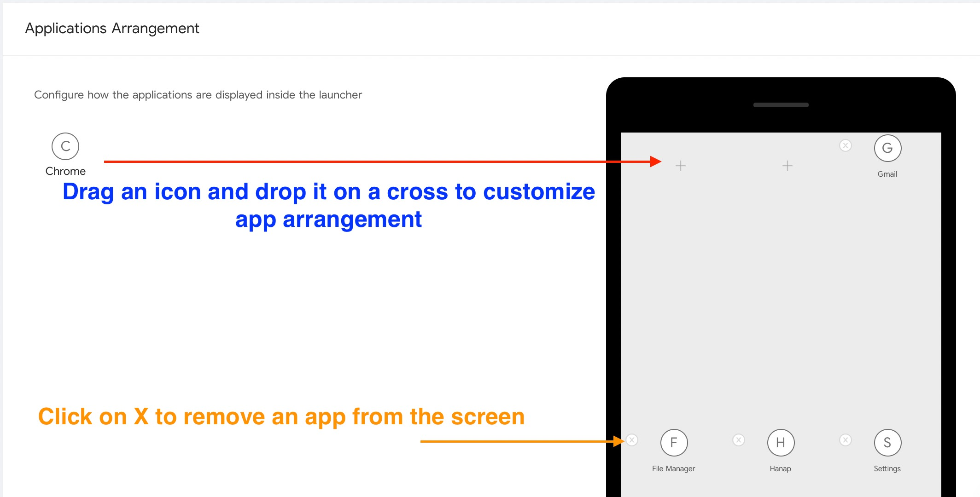Click the Hanap app icon

(781, 443)
